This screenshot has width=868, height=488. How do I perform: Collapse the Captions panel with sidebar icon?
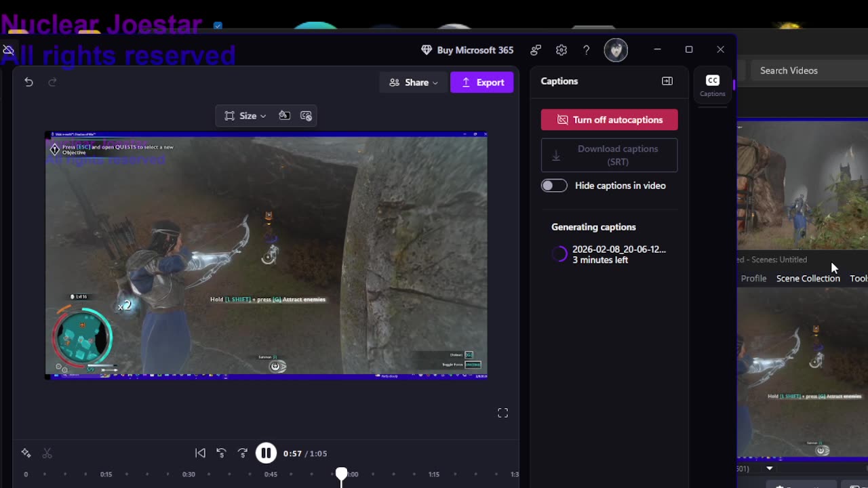pyautogui.click(x=667, y=81)
